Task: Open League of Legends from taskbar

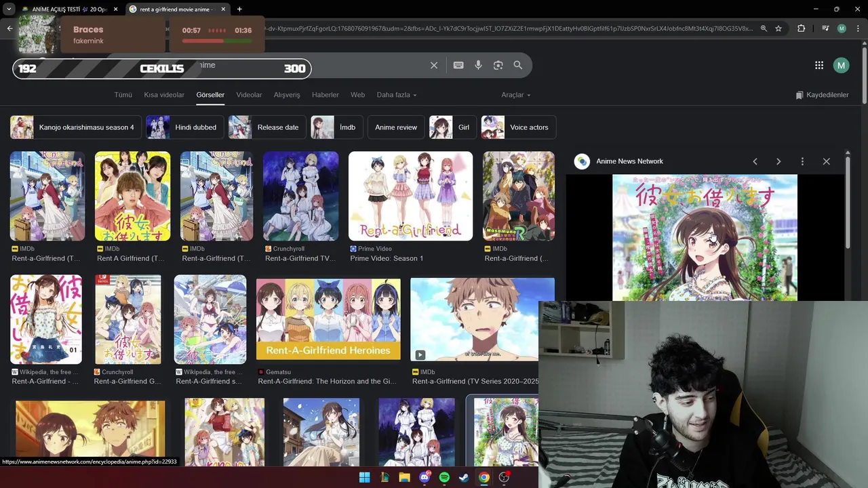Action: (x=384, y=477)
